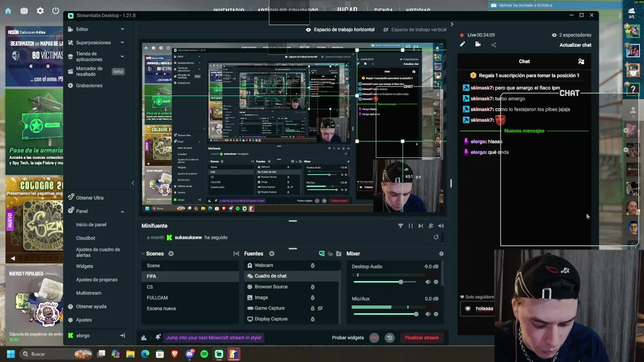Screen dimensions: 644x362
Task: Mute Mic/Aux in the Mixer
Action: coord(428,314)
